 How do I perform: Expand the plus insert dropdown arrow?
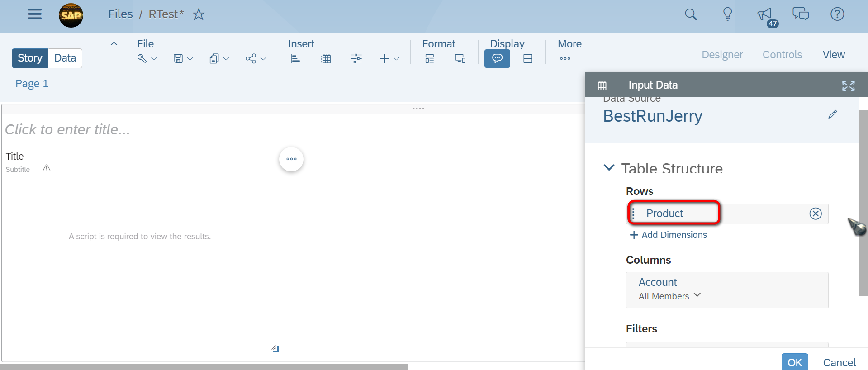pyautogui.click(x=396, y=59)
